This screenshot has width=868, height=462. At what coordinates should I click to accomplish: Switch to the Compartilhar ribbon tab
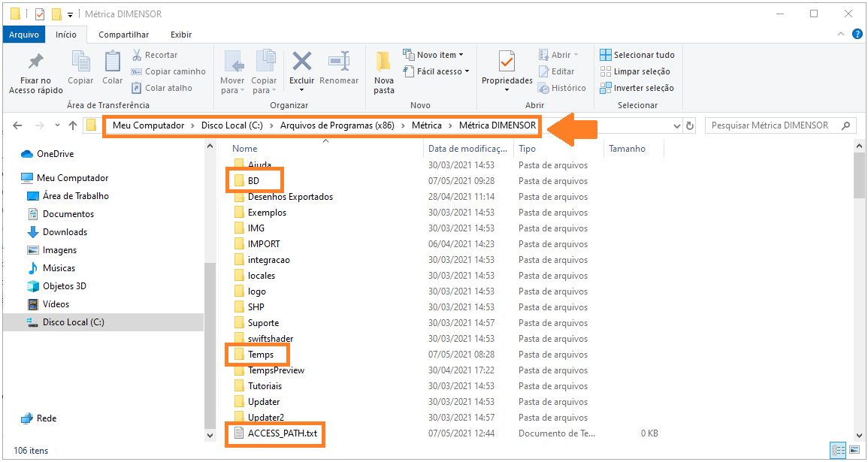pyautogui.click(x=123, y=35)
